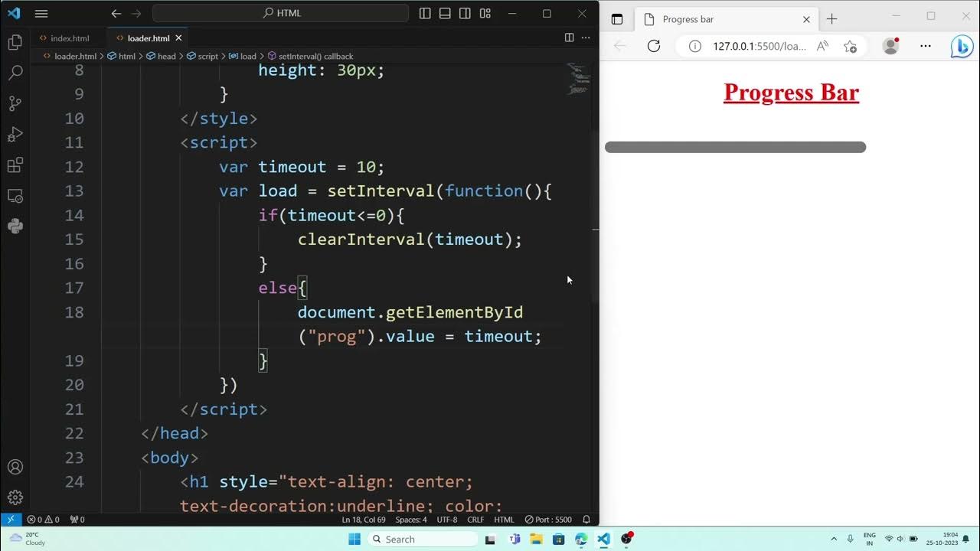This screenshot has height=551, width=980.
Task: Click the Ln 18, Col 69 status item
Action: point(364,520)
